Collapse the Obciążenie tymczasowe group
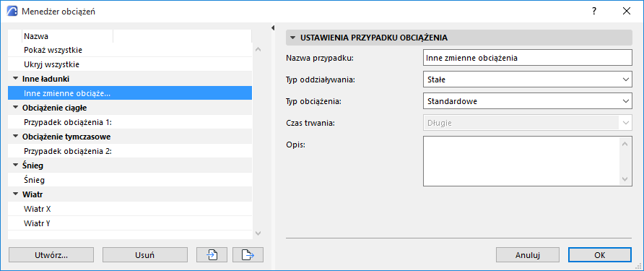Image resolution: width=644 pixels, height=271 pixels. [16, 137]
